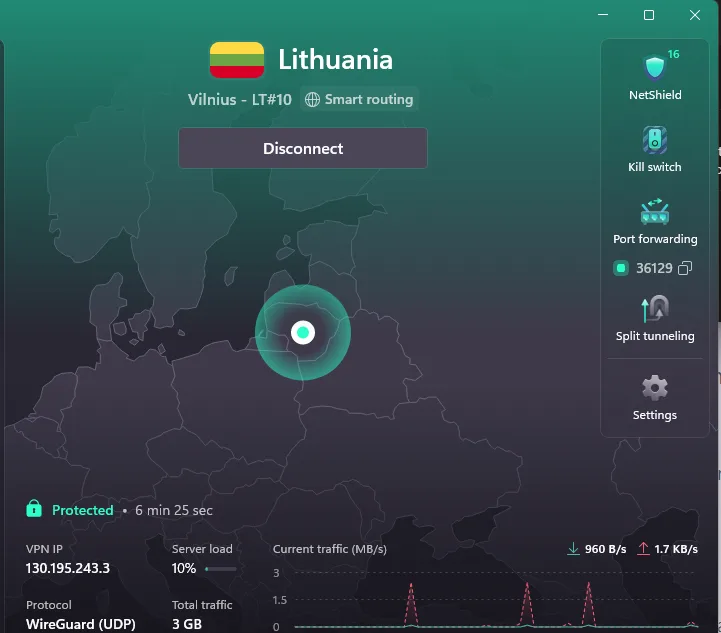Click the server load progress bar
Image resolution: width=721 pixels, height=633 pixels.
click(x=221, y=569)
